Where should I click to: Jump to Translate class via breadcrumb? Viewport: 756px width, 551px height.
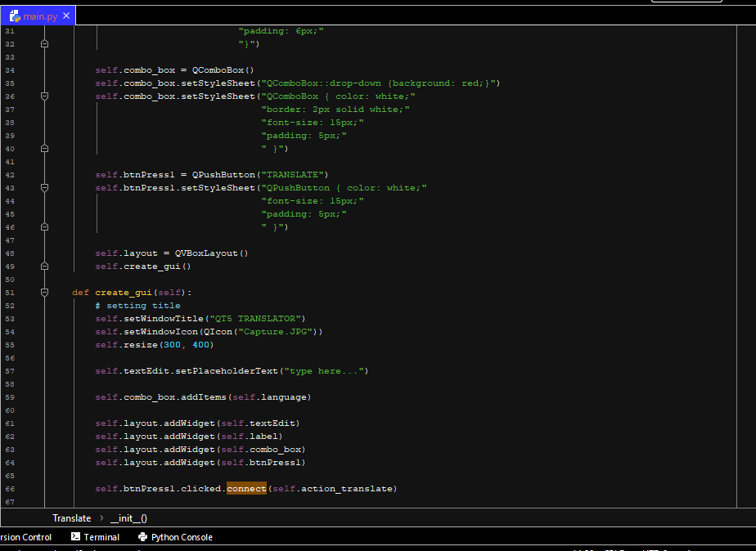(x=71, y=518)
